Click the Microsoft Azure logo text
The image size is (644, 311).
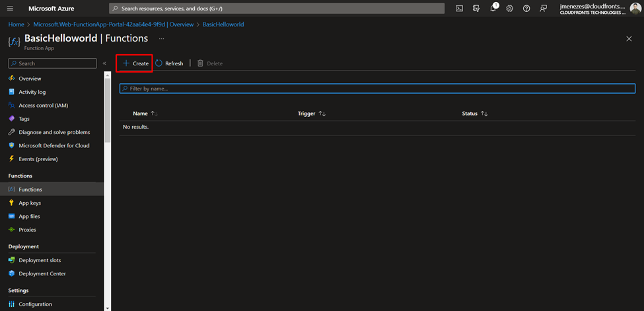coord(52,8)
